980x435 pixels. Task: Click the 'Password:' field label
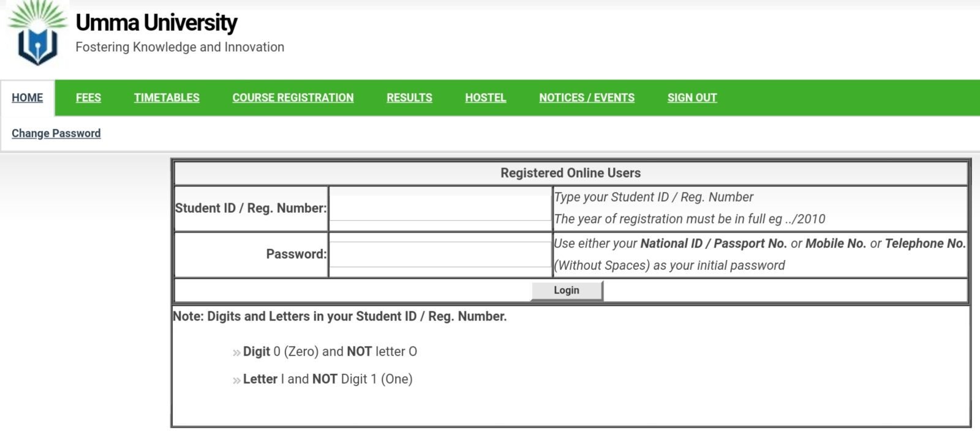[x=296, y=255]
